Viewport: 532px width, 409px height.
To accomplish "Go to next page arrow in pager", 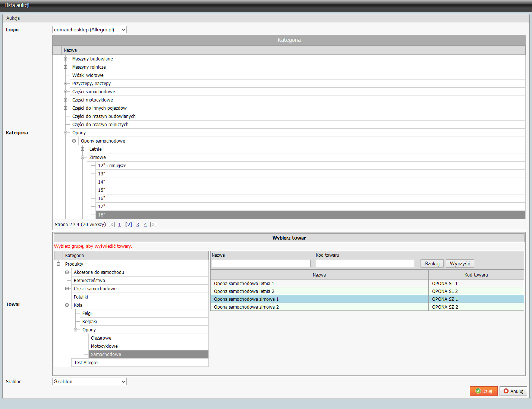I will coord(153,224).
